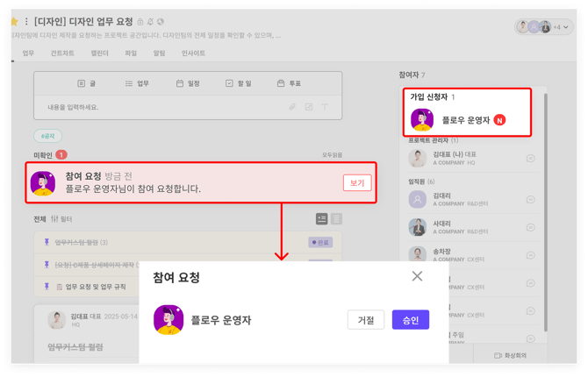588x377 pixels.
Task: Click 보기 on the join request
Action: click(356, 182)
